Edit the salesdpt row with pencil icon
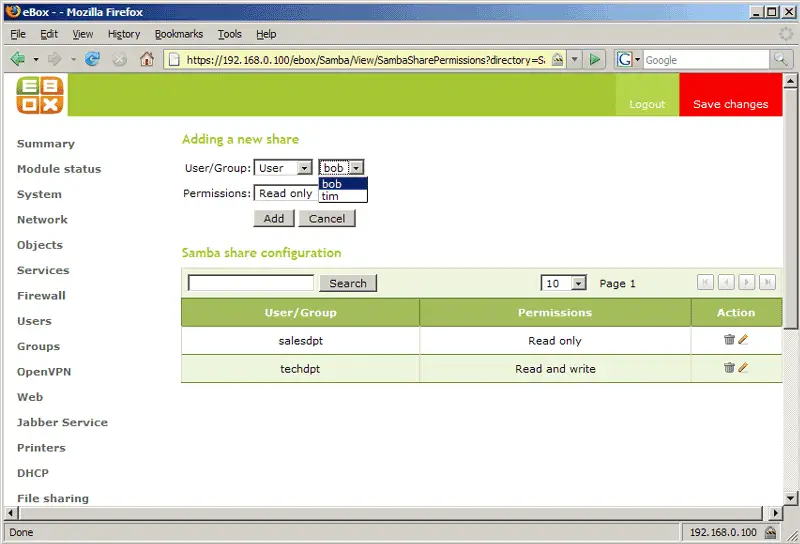The image size is (800, 544). click(x=743, y=339)
